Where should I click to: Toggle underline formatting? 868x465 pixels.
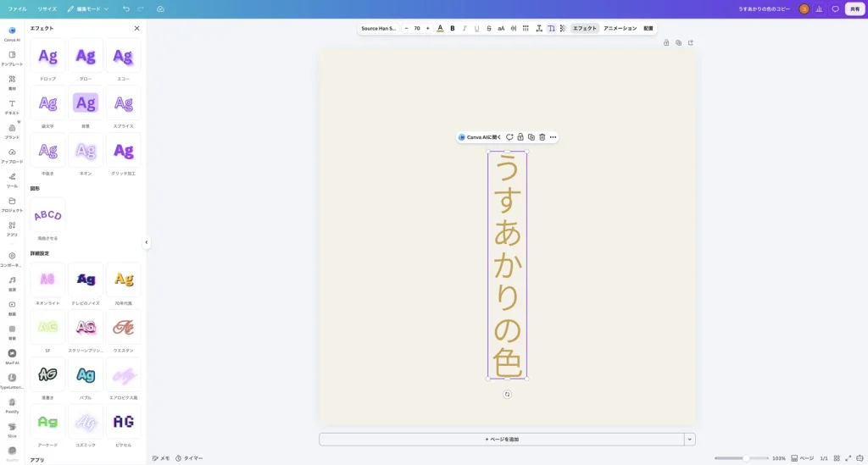[476, 28]
